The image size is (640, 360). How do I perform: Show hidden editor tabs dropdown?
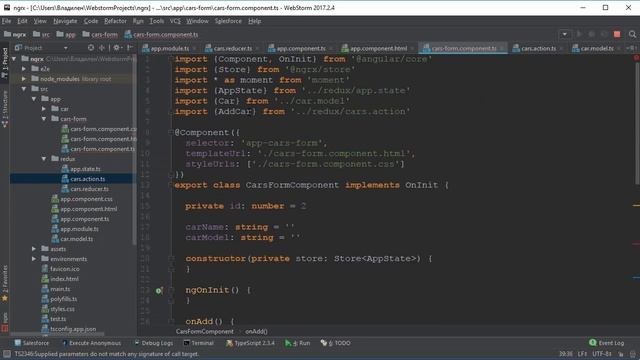[631, 48]
